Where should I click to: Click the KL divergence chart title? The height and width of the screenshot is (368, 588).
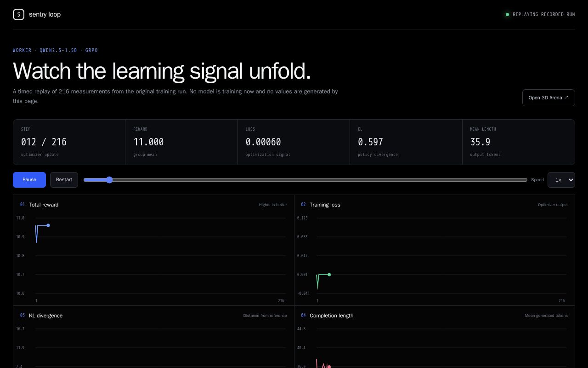click(x=45, y=316)
